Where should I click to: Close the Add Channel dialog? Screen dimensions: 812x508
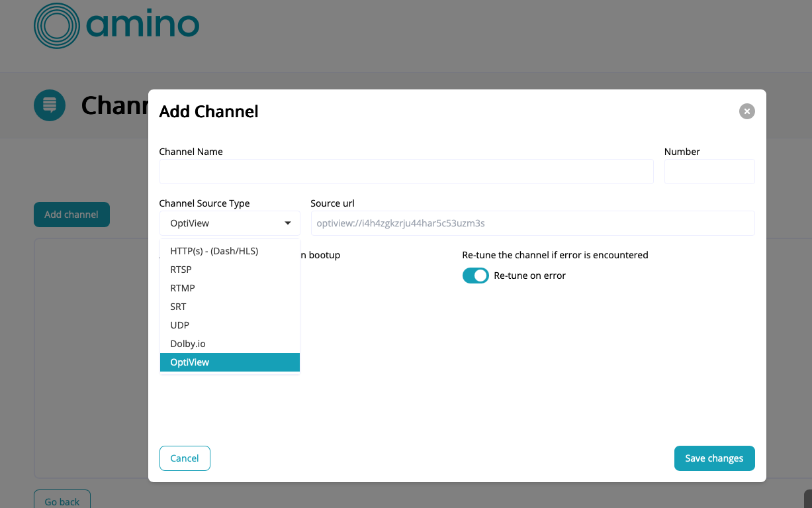[746, 111]
